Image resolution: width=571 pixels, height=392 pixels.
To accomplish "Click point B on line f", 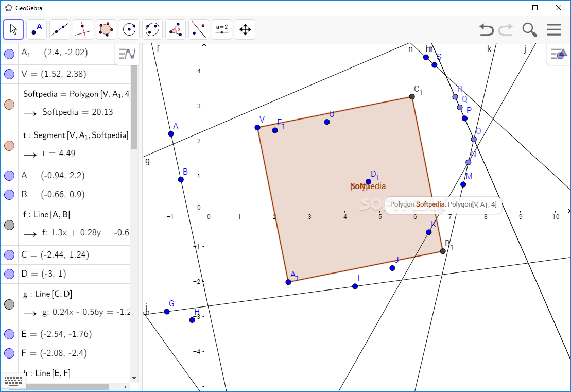I will coord(181,179).
